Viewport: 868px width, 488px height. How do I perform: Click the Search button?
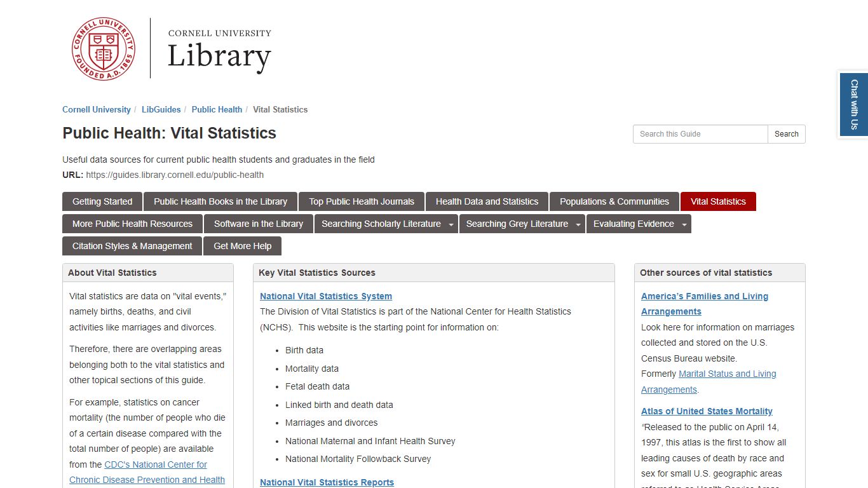pyautogui.click(x=787, y=134)
